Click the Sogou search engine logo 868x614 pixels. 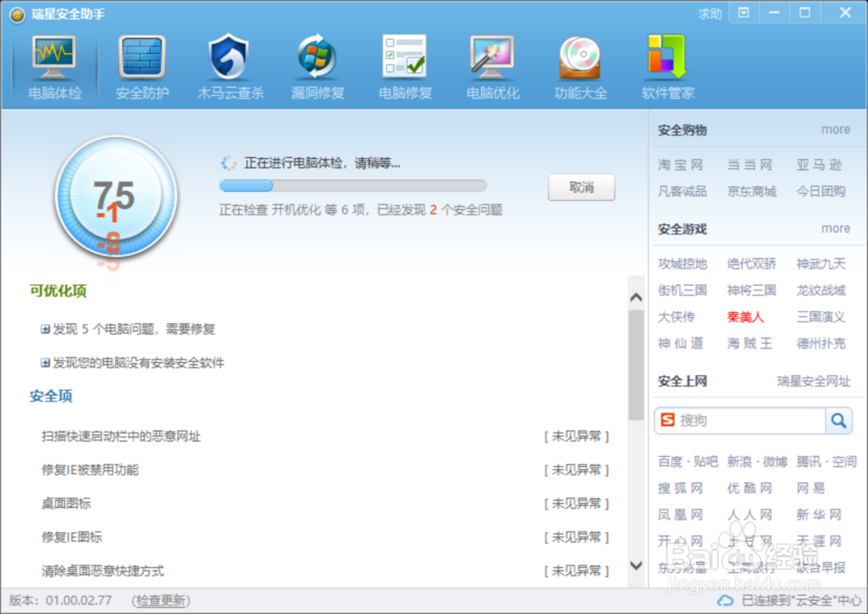[668, 420]
